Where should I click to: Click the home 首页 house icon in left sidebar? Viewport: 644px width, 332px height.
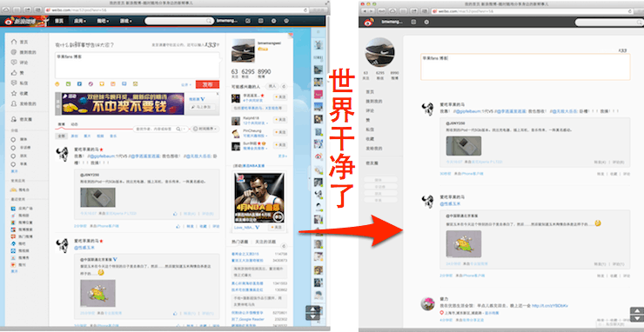pos(14,42)
